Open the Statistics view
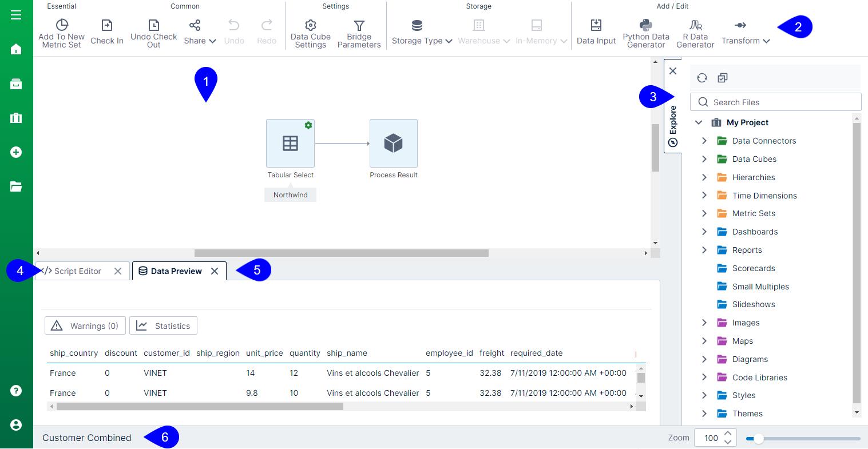Screen dimensions: 868x449 point(163,325)
